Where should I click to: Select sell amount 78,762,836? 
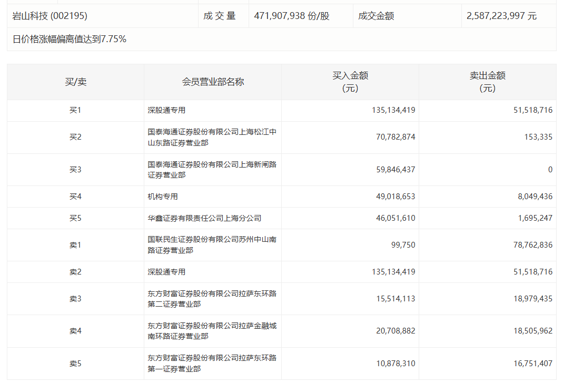point(533,245)
